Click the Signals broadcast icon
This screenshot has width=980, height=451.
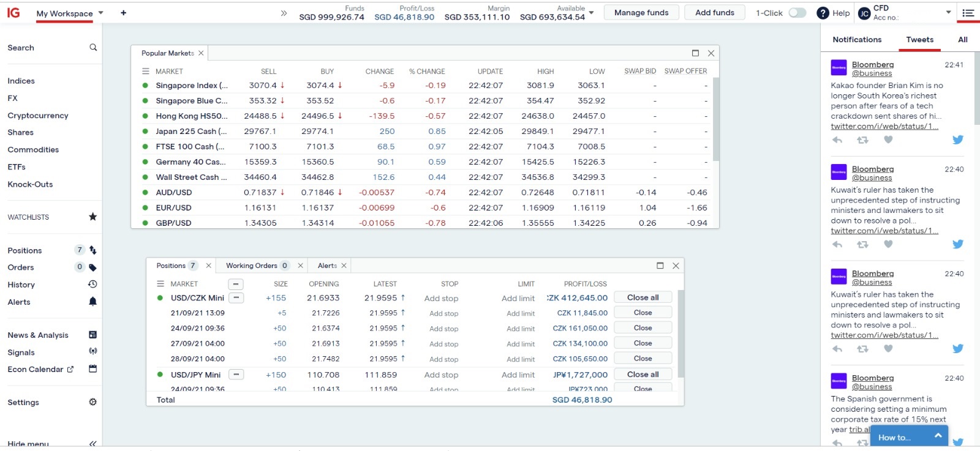point(92,351)
